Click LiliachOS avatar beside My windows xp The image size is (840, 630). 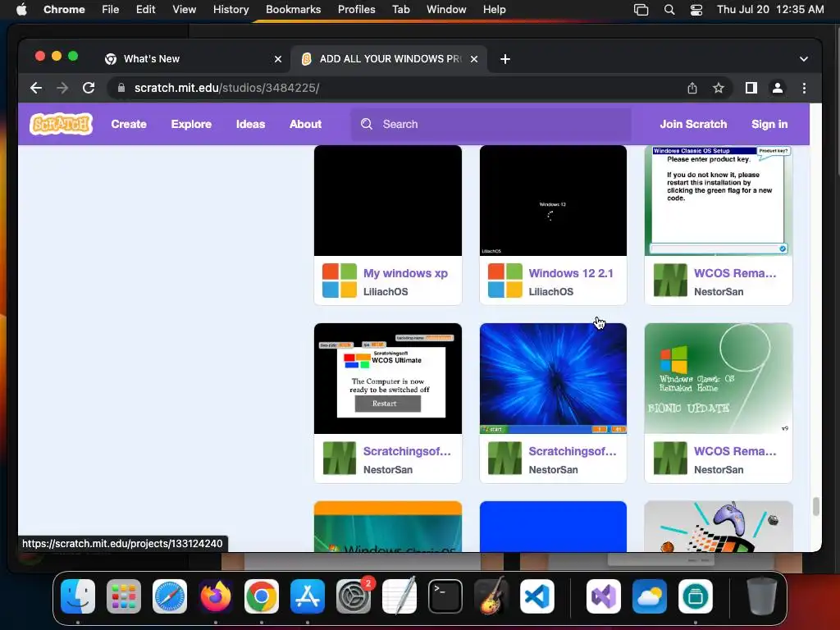point(339,281)
